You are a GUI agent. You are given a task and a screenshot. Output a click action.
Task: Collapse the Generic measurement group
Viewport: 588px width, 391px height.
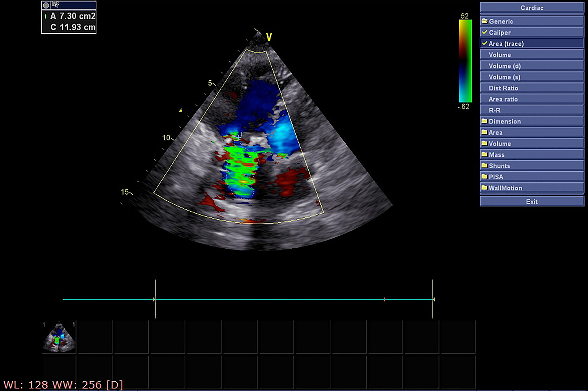(501, 22)
